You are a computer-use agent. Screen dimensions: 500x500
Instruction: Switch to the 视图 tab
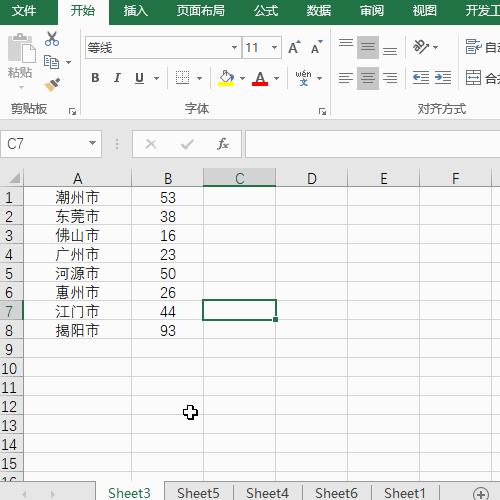pyautogui.click(x=425, y=11)
